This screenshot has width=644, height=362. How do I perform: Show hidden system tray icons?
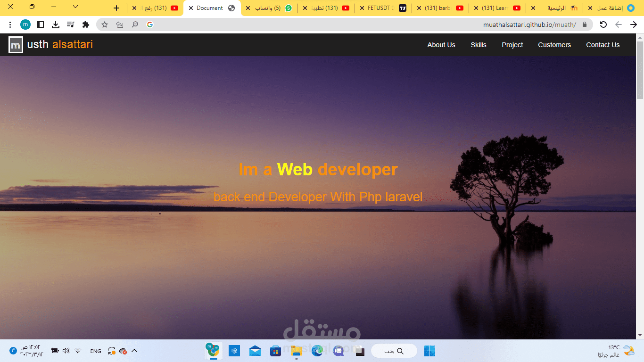click(x=134, y=351)
